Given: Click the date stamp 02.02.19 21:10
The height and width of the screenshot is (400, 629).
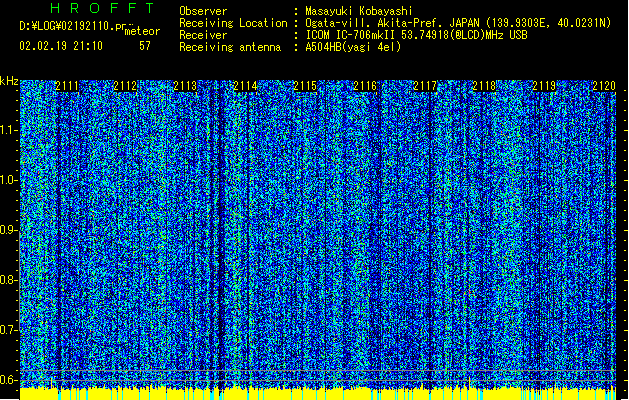Looking at the screenshot, I should [x=61, y=46].
